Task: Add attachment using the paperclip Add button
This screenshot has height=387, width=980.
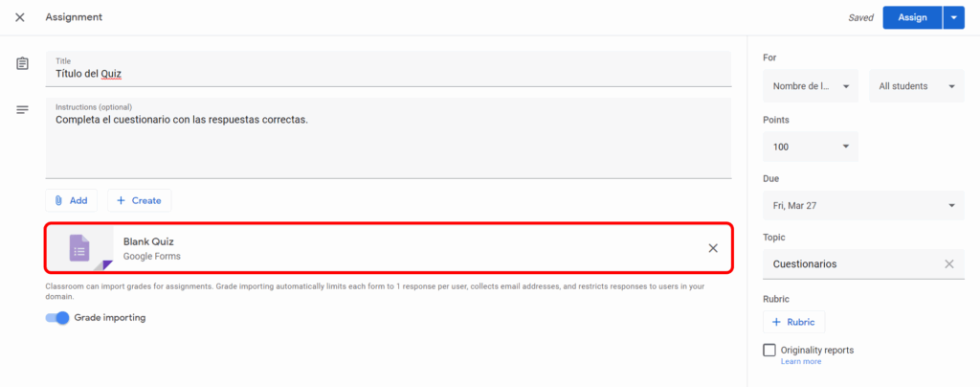Action: (x=71, y=200)
